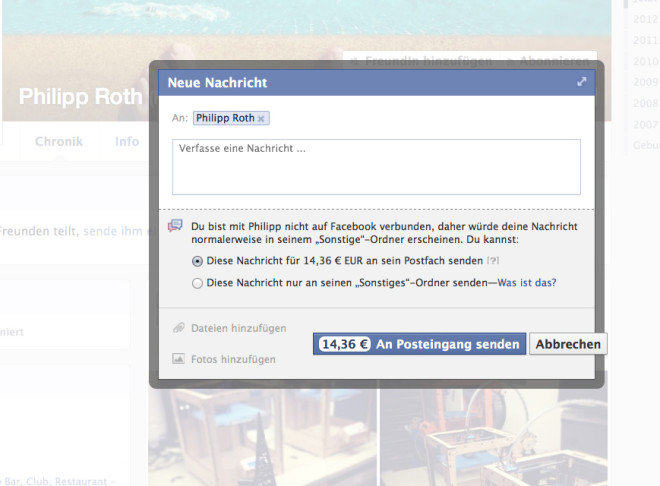Click the Freundin hinzufügen button behind dialog
This screenshot has height=486, width=660.
tap(423, 61)
